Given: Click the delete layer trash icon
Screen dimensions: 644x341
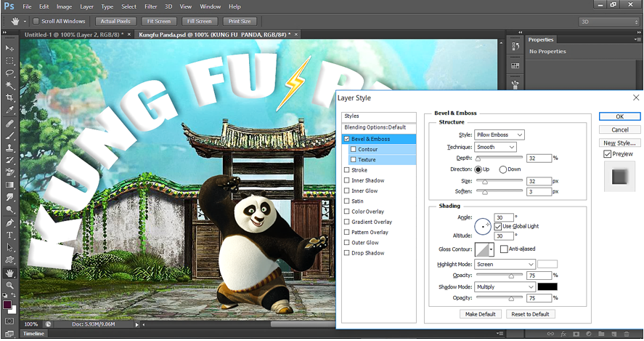Looking at the screenshot, I should (x=627, y=334).
